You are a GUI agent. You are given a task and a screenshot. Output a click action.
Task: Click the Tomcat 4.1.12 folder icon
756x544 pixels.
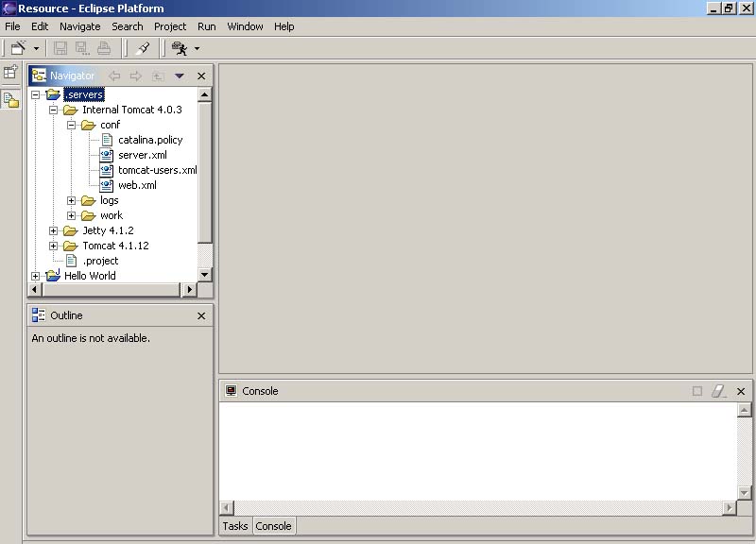tap(70, 246)
